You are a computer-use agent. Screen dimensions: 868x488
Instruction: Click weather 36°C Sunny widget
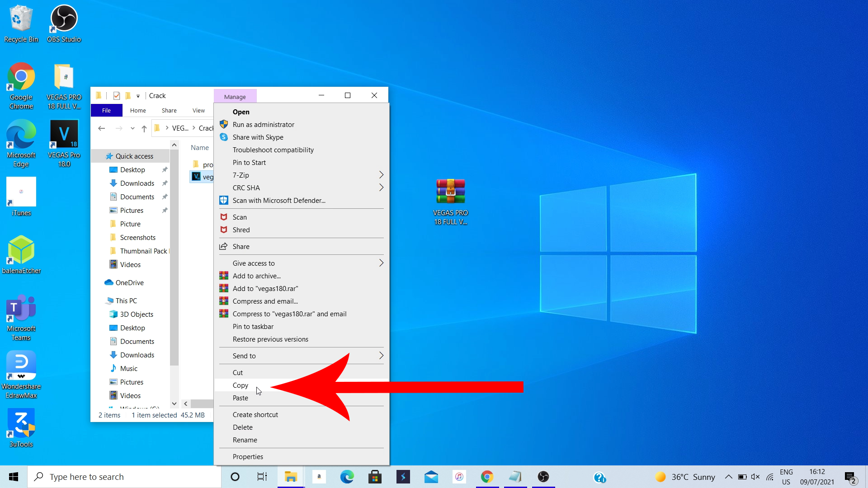685,477
